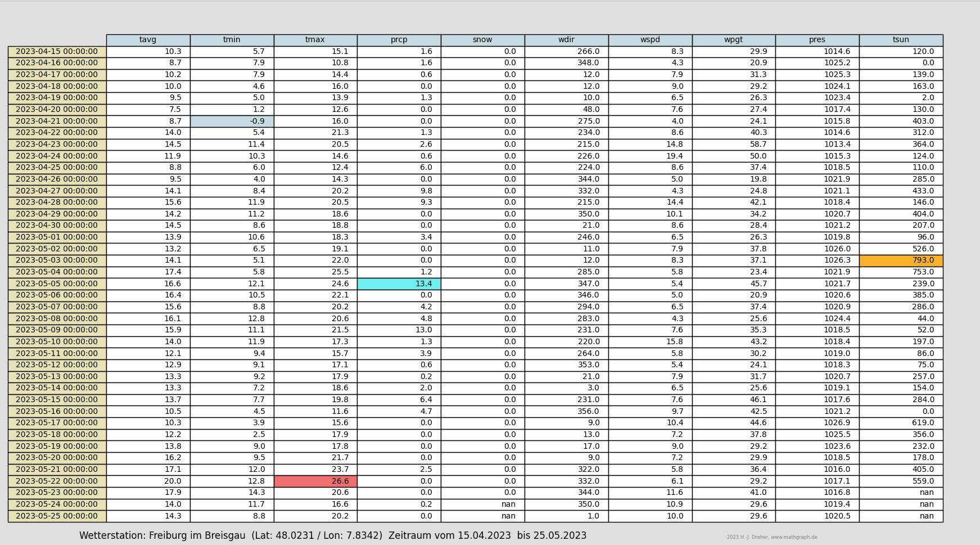
Task: Click the 2023-05-05 00:00:00 row label
Action: [x=57, y=283]
